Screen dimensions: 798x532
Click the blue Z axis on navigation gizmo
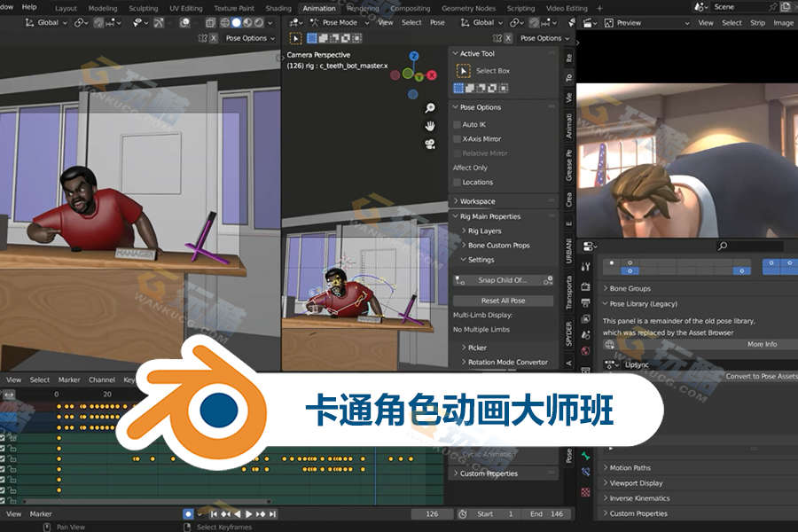click(x=414, y=56)
